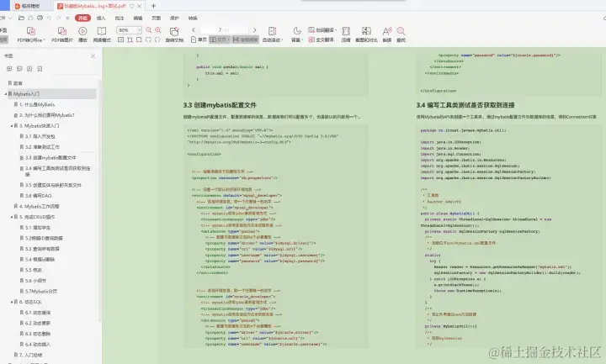Viewport: 606px width, 364px height.
Task: Open the 编辑 ribbon tab
Action: 137,18
